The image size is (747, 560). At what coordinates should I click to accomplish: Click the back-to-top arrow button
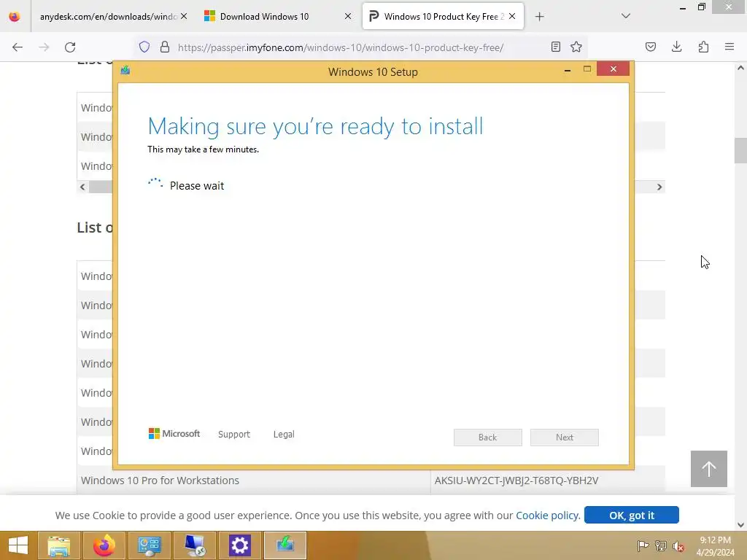click(x=709, y=469)
